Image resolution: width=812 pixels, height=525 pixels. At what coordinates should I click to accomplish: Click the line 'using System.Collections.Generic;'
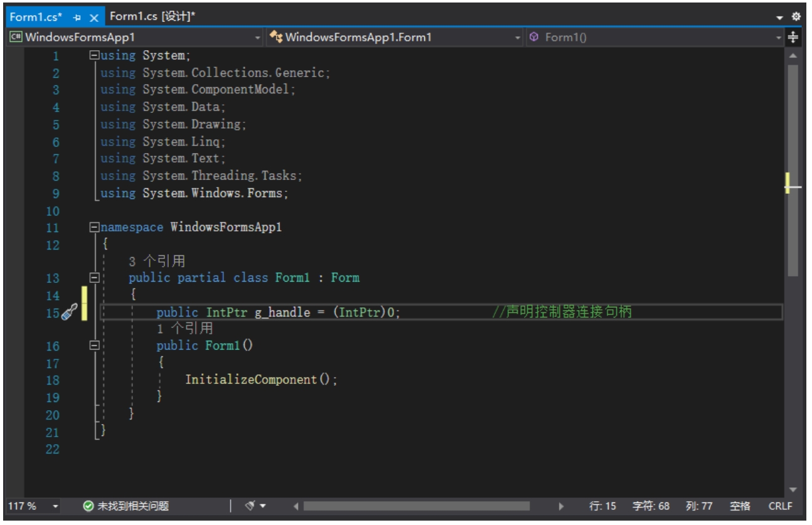(x=215, y=73)
